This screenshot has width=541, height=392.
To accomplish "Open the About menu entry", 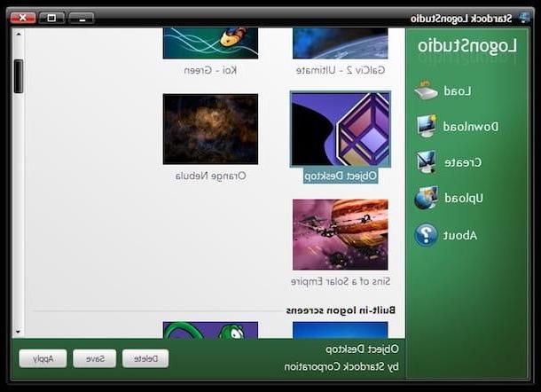I will pos(460,236).
